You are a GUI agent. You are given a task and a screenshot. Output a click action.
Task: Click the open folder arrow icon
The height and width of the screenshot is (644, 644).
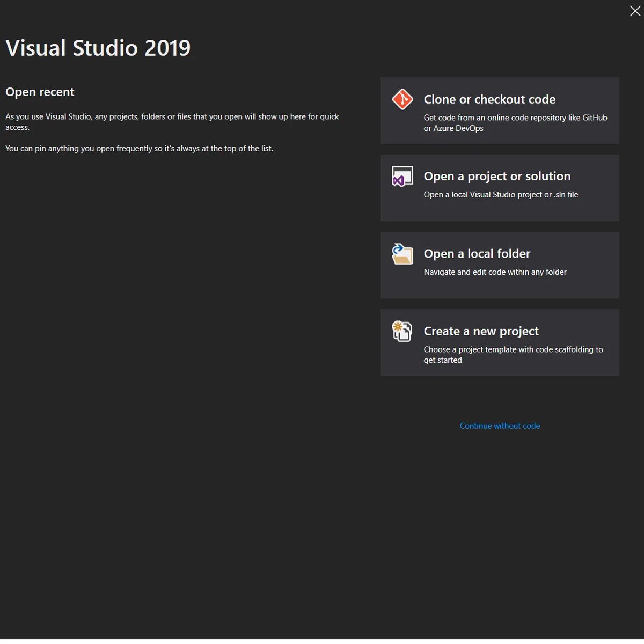tap(402, 254)
